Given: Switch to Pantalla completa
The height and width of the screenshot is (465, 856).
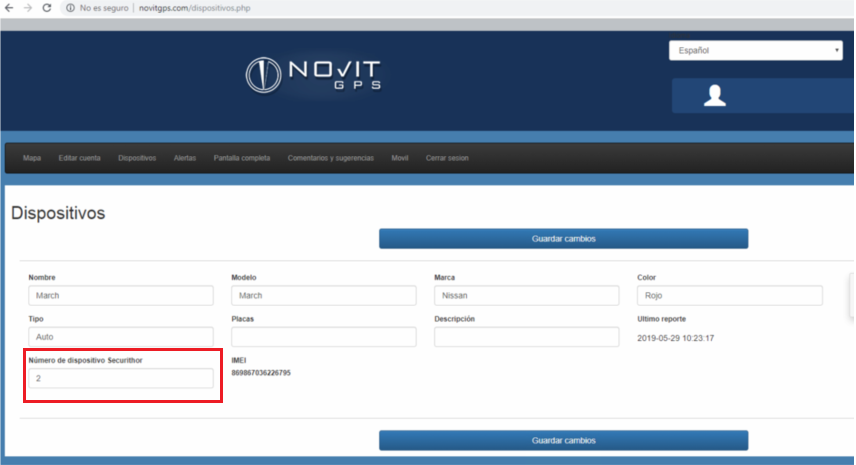Looking at the screenshot, I should [242, 158].
